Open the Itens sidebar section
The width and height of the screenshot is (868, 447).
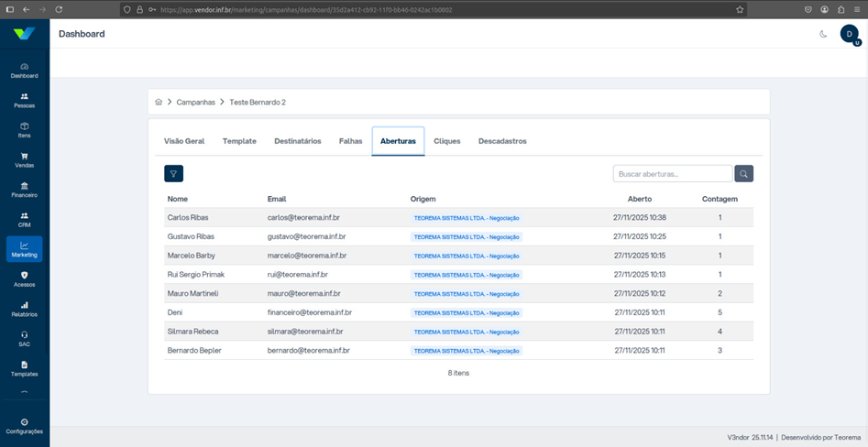point(25,130)
